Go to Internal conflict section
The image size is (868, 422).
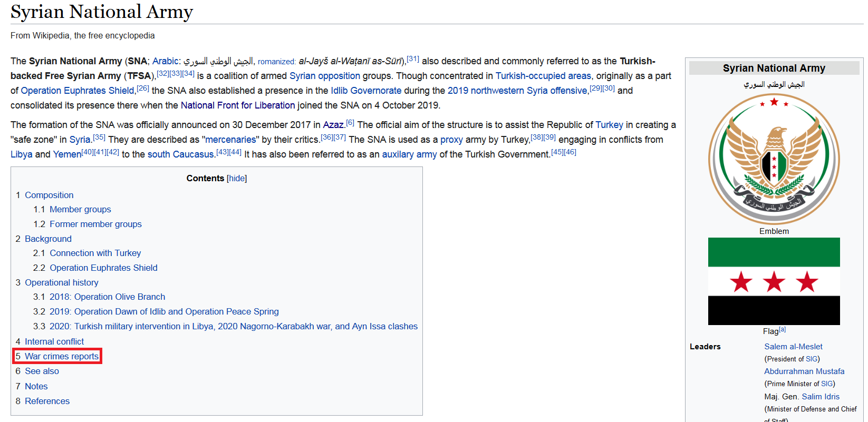(x=54, y=341)
